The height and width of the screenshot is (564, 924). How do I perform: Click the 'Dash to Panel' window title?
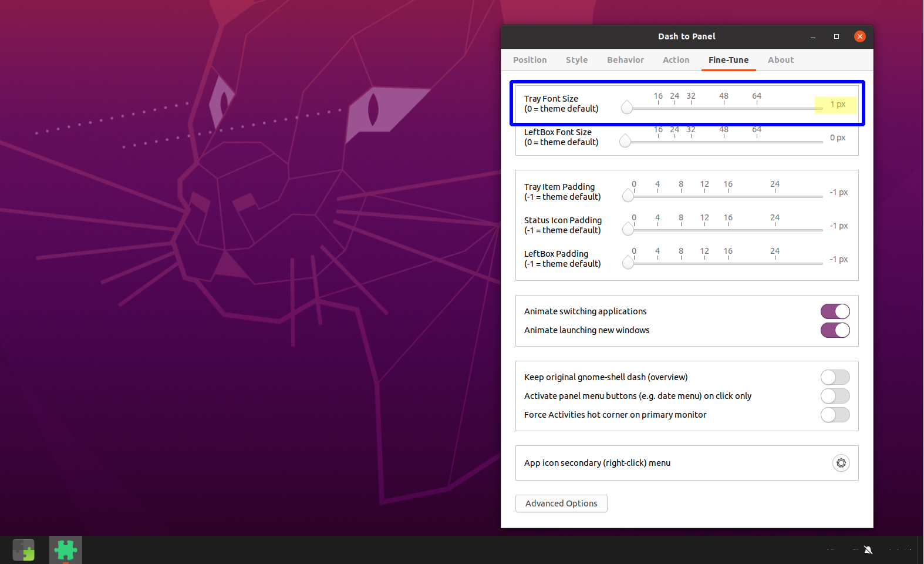(687, 36)
